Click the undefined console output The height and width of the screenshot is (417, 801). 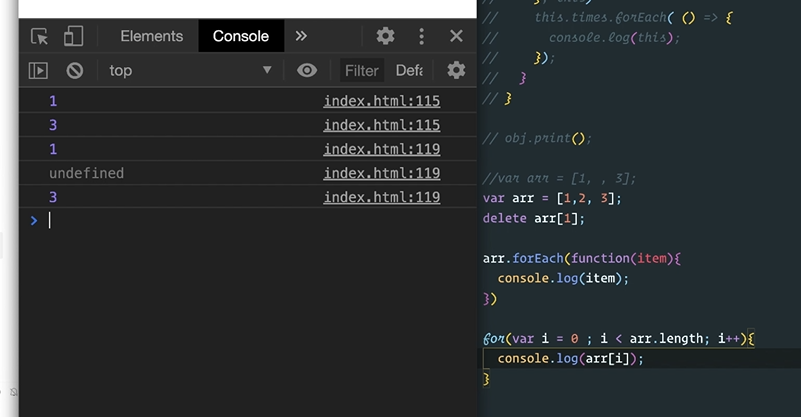86,173
